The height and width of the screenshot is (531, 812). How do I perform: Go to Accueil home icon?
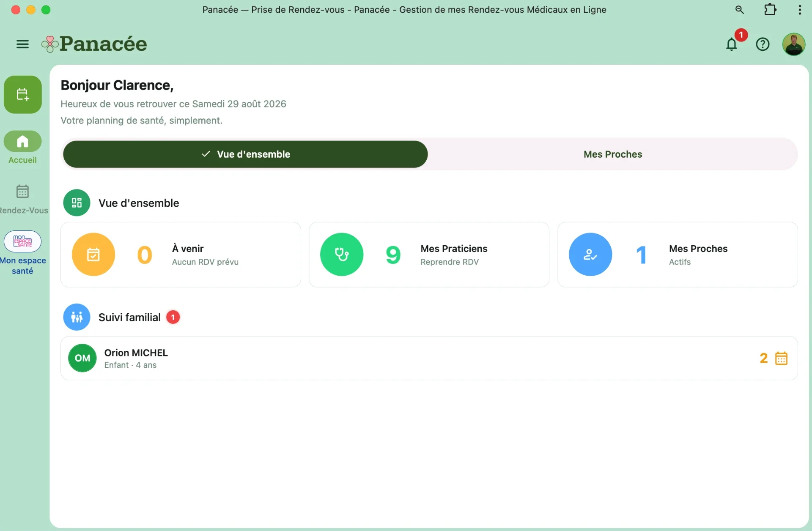[x=23, y=141]
